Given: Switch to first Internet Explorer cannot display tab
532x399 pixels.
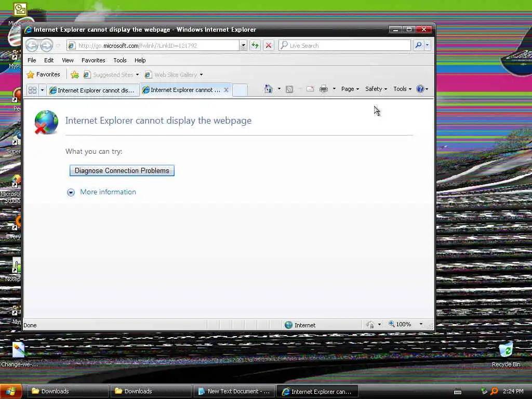Looking at the screenshot, I should (x=93, y=90).
